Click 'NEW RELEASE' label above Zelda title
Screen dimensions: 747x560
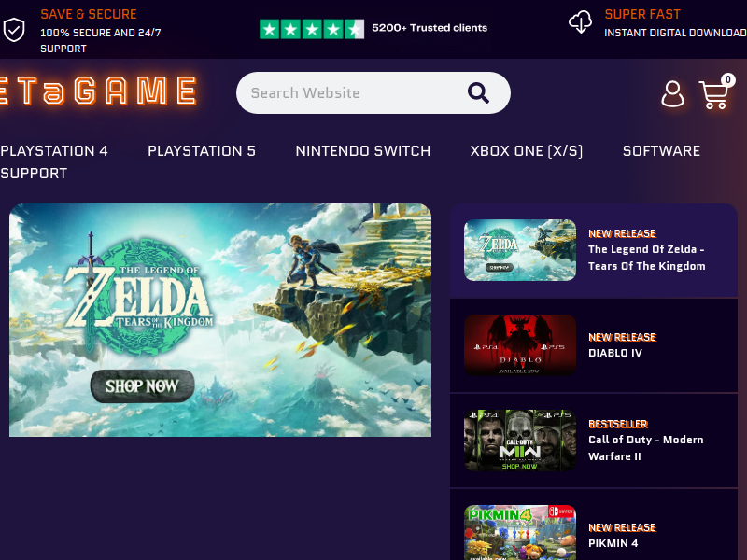622,233
